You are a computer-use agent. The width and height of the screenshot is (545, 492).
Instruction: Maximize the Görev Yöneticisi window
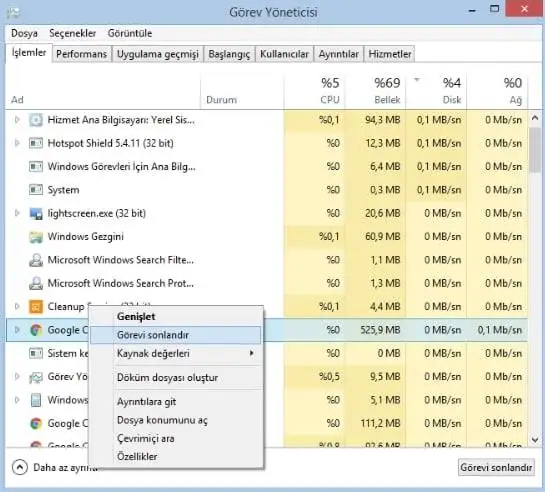tap(494, 9)
